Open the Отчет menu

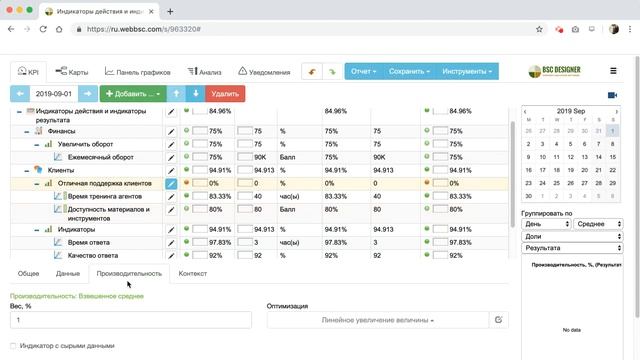pyautogui.click(x=363, y=71)
